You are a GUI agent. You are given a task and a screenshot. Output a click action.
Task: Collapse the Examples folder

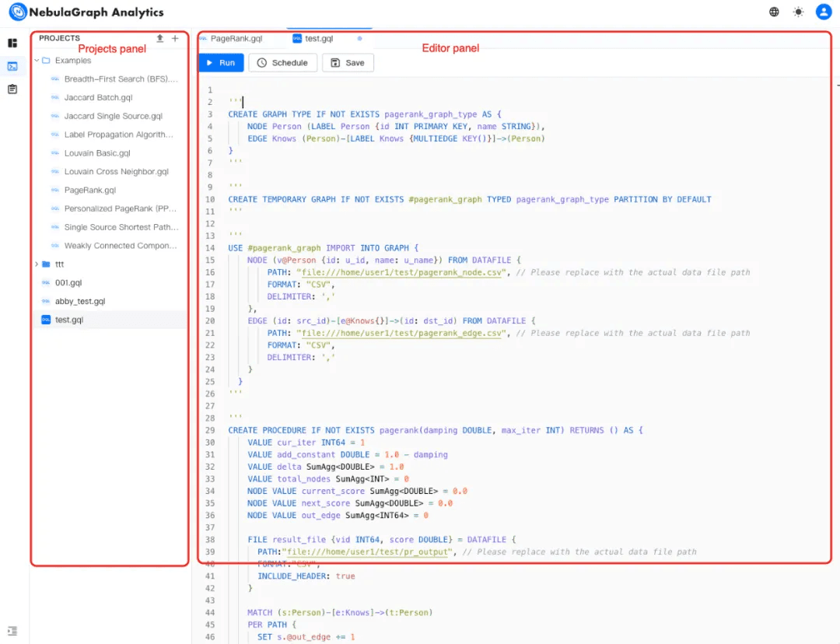point(37,61)
